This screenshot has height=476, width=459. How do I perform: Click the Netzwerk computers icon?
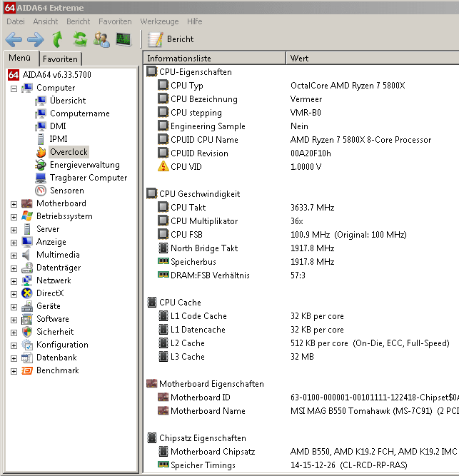click(27, 280)
